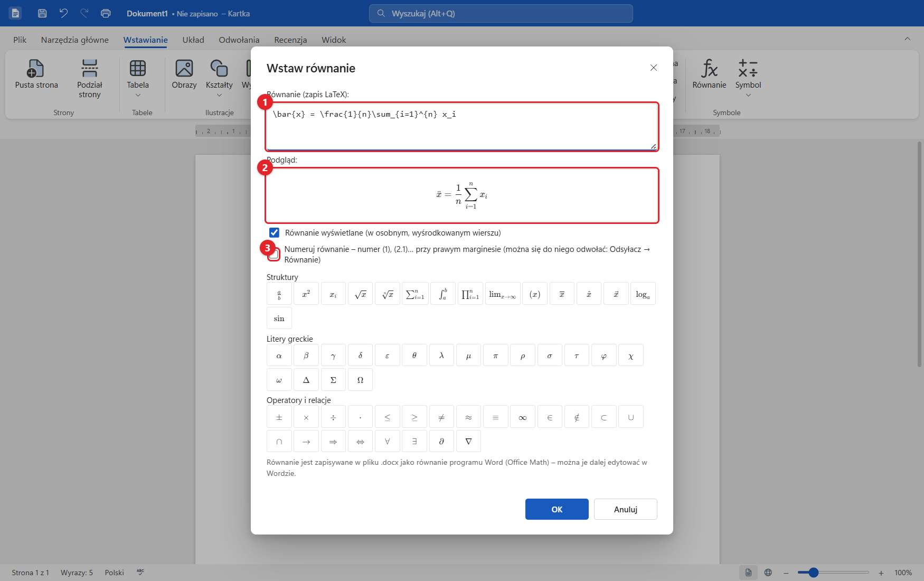The image size is (924, 581).
Task: Insert the limit structure
Action: point(503,294)
